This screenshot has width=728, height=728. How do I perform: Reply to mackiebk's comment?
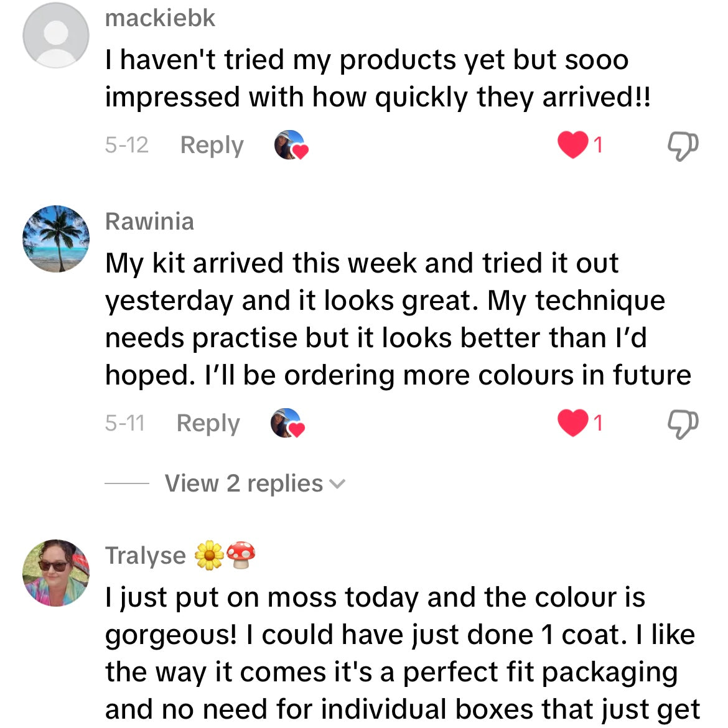click(212, 145)
